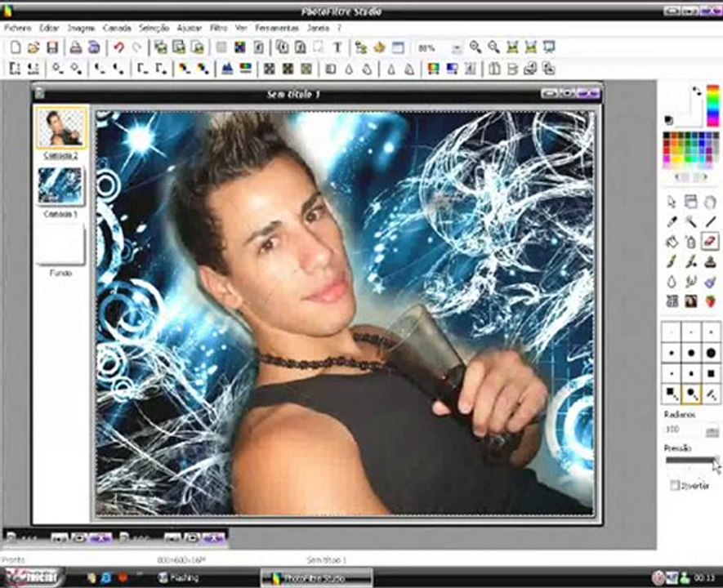Open the Imagem menu
This screenshot has height=588, width=723.
tap(81, 28)
